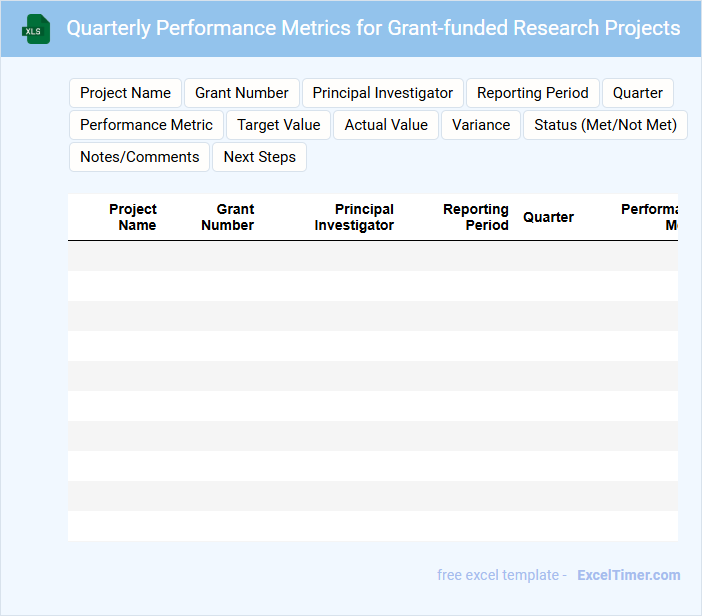
Task: Open the ExcelTimer.com link
Action: tap(628, 575)
